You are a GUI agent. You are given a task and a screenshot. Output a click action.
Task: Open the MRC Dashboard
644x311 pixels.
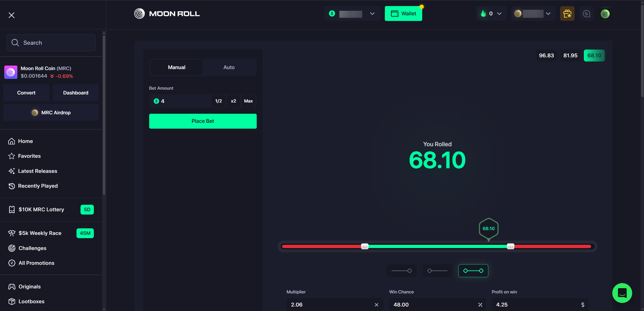(76, 93)
